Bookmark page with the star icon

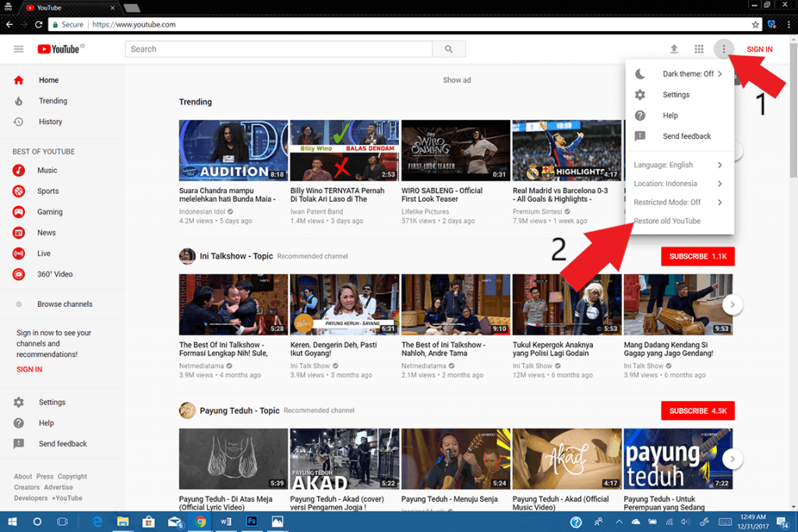coord(755,25)
